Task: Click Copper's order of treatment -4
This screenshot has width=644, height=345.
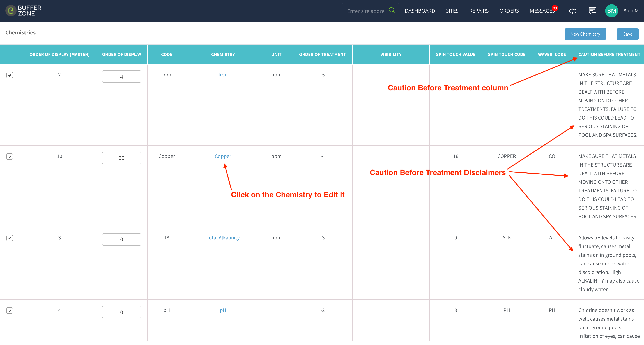Action: 322,156
